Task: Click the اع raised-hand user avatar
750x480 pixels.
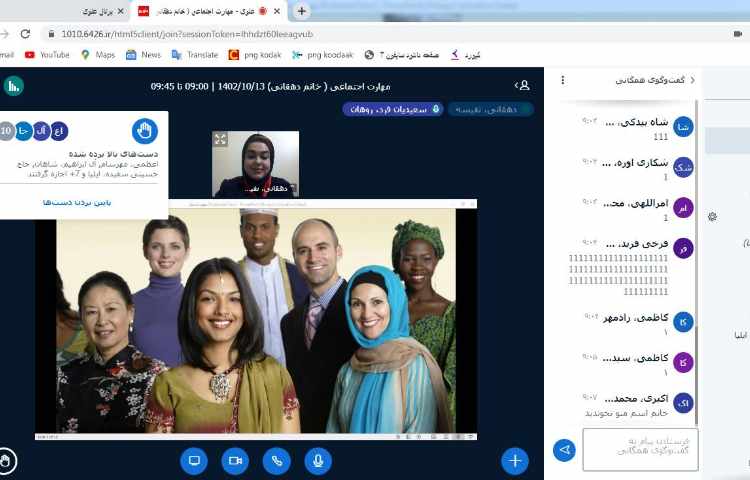Action: coord(58,131)
